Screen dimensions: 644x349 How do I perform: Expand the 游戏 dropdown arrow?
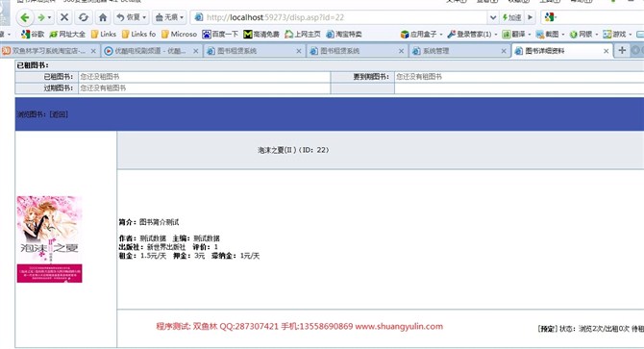coord(631,35)
